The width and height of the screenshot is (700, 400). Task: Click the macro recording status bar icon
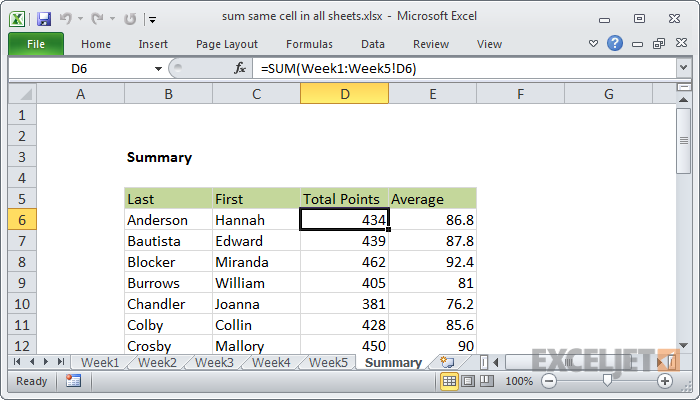[73, 381]
